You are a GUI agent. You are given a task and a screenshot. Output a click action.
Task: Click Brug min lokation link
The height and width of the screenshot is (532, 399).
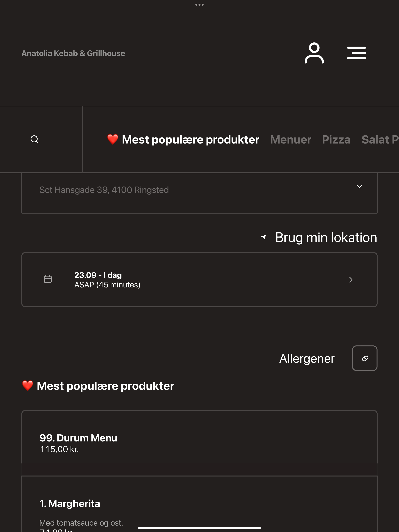click(326, 237)
